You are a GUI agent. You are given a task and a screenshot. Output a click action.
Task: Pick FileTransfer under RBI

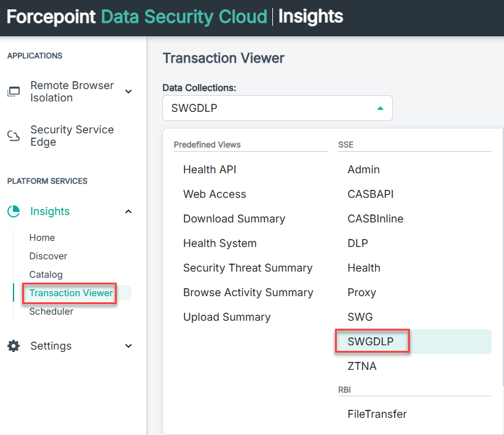pyautogui.click(x=377, y=414)
